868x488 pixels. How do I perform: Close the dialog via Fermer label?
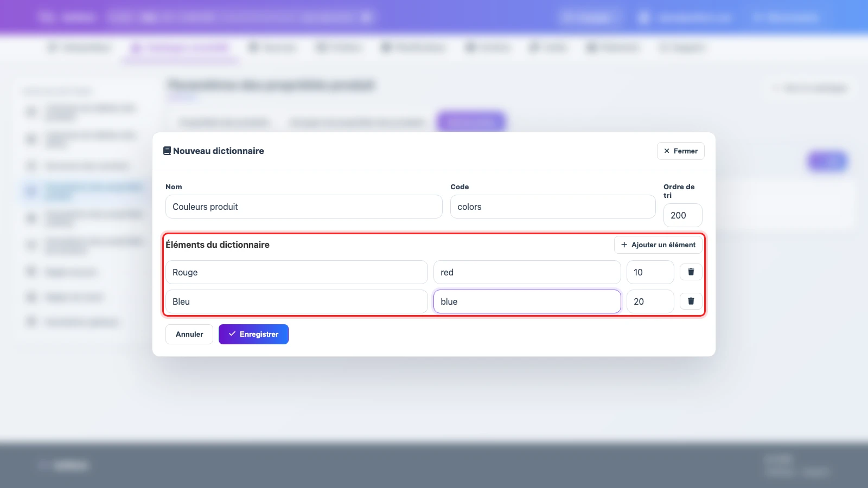tap(686, 151)
